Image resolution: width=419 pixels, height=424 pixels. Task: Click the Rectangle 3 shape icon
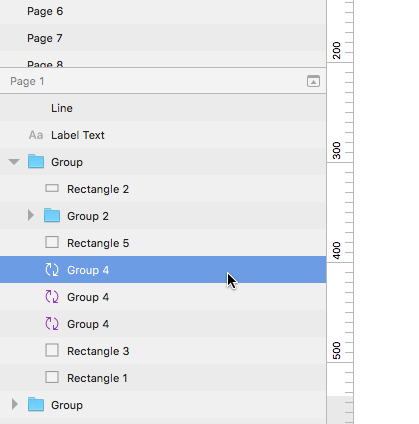tap(52, 350)
